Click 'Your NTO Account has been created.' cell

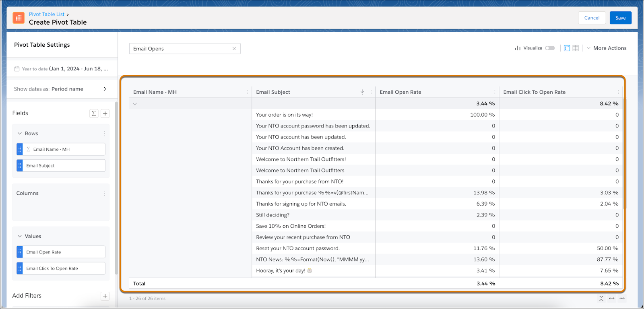(x=314, y=148)
